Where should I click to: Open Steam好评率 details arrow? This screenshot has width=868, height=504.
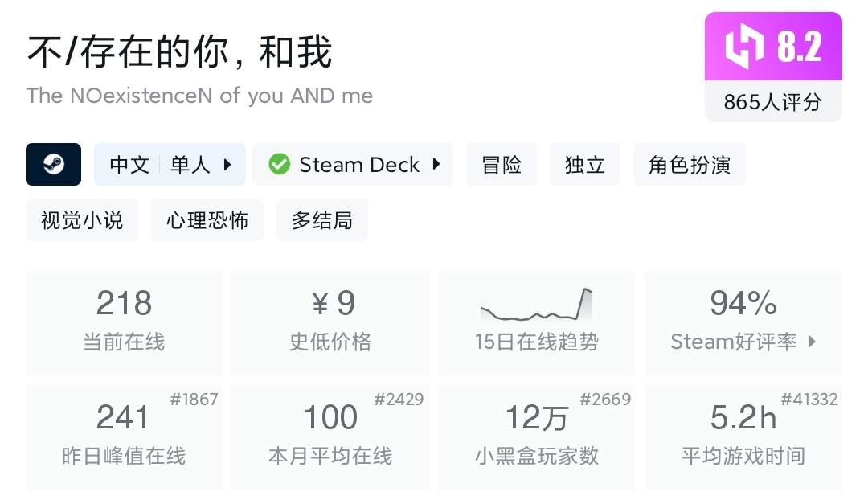coord(812,342)
